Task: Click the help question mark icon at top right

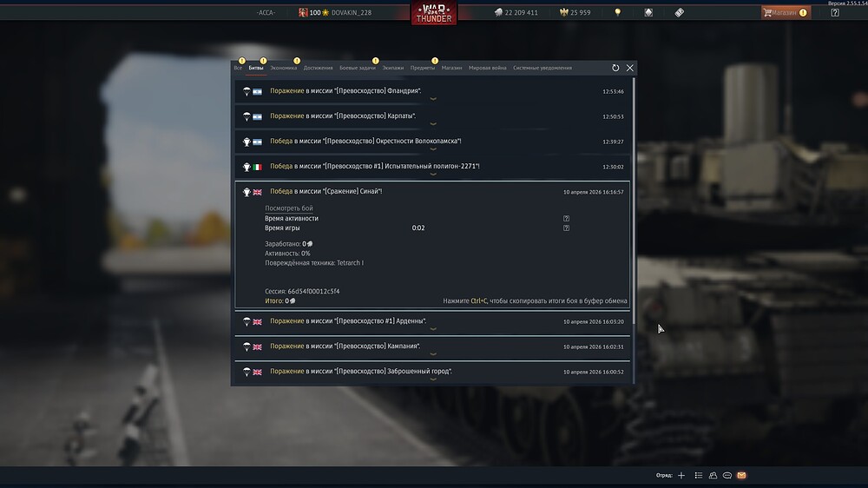Action: 835,12
